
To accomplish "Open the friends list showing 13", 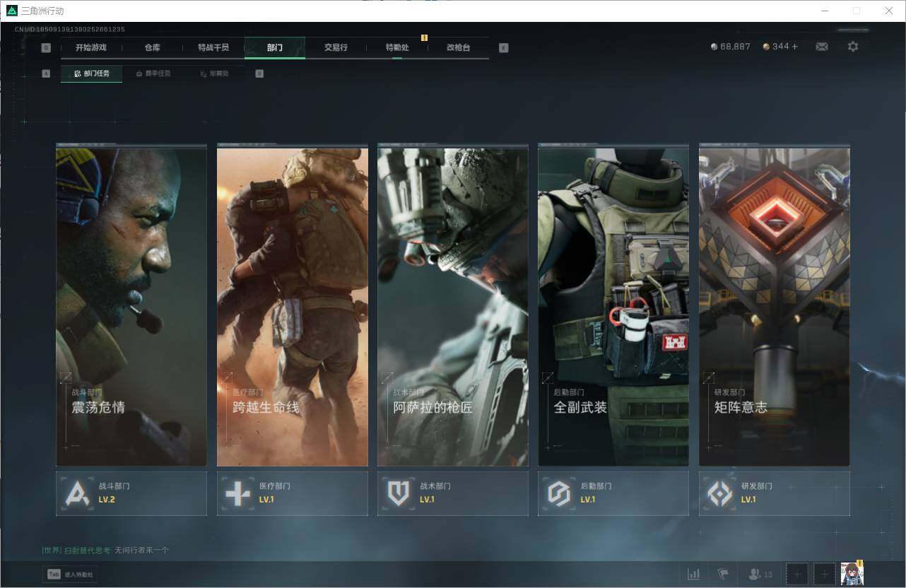I will tap(760, 574).
